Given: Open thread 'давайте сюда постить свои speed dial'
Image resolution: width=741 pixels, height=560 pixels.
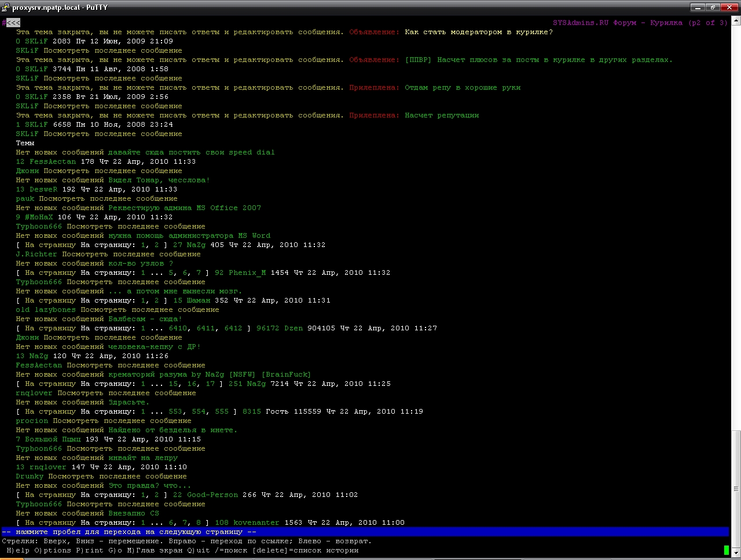Looking at the screenshot, I should pos(192,152).
